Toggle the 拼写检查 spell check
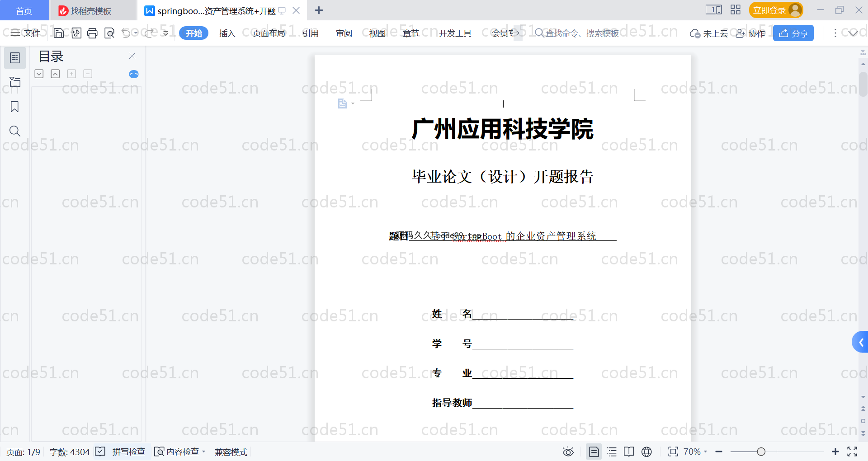Screen dimensions: 868x461 pos(121,452)
